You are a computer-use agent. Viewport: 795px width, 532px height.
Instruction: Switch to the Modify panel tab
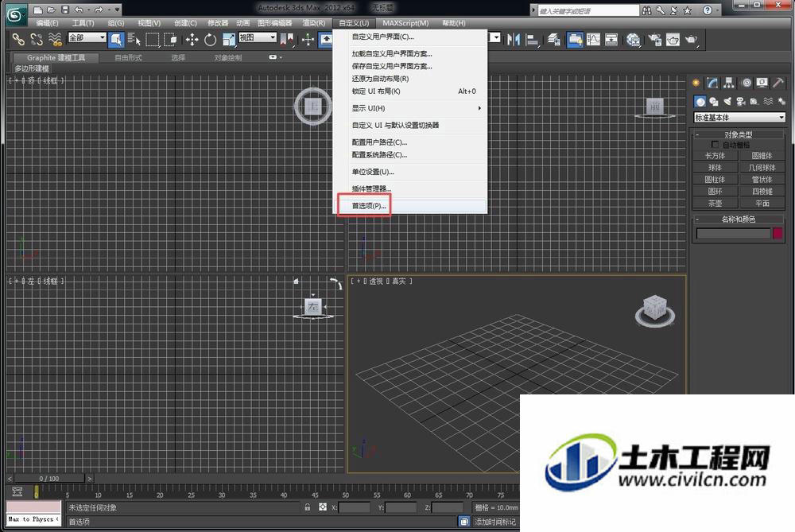click(x=713, y=83)
